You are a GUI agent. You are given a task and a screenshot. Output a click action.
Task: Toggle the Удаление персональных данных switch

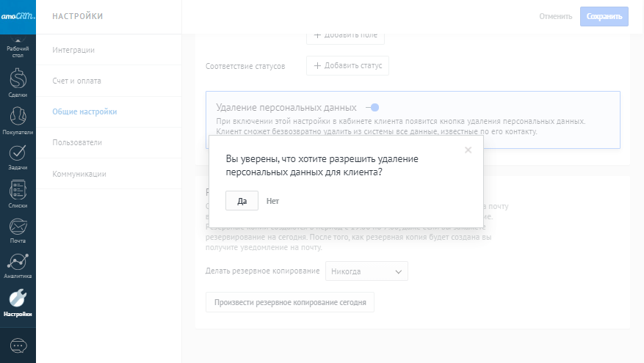click(372, 108)
